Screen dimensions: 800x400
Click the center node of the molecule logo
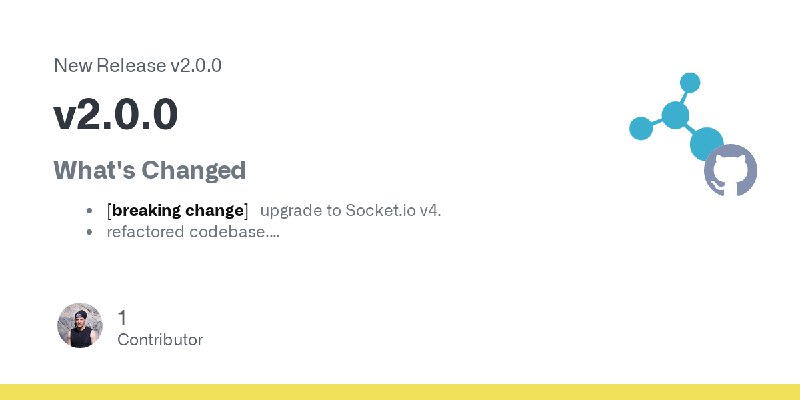(675, 115)
